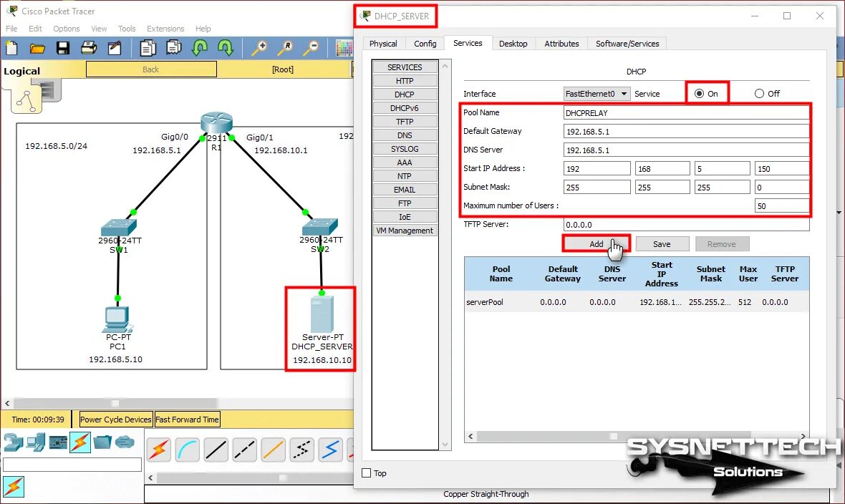This screenshot has width=845, height=504.
Task: Select PC1 device in topology
Action: click(x=117, y=319)
